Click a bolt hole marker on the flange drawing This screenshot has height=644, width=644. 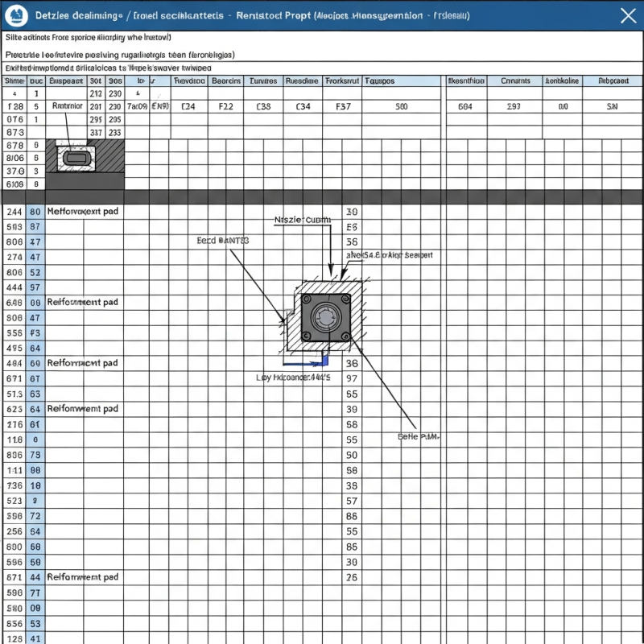click(306, 298)
